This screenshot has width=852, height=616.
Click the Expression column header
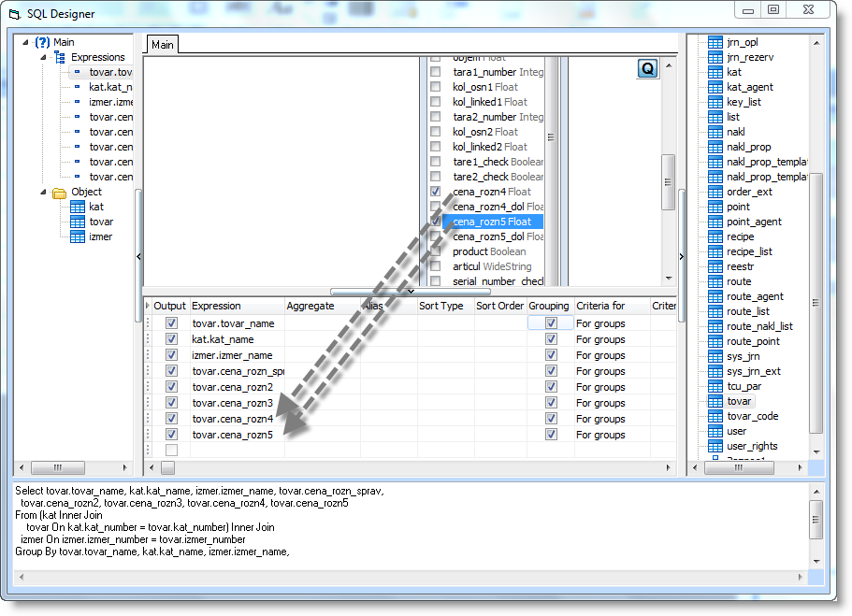(238, 306)
